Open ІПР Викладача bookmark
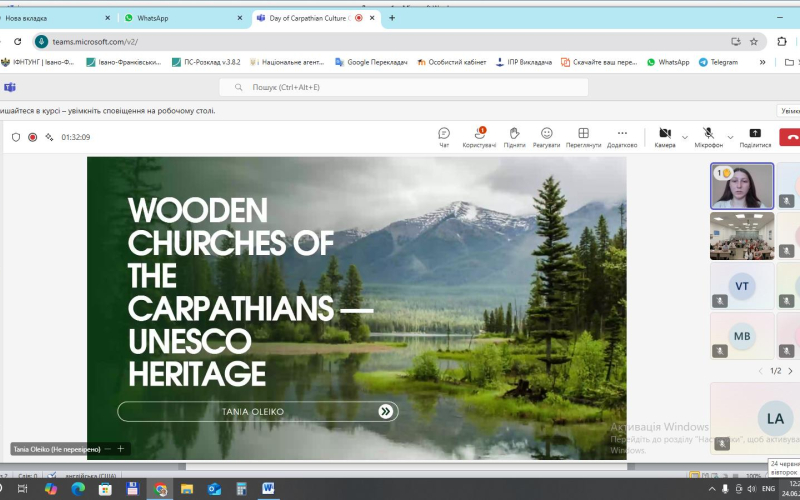This screenshot has width=800, height=500. [x=524, y=62]
